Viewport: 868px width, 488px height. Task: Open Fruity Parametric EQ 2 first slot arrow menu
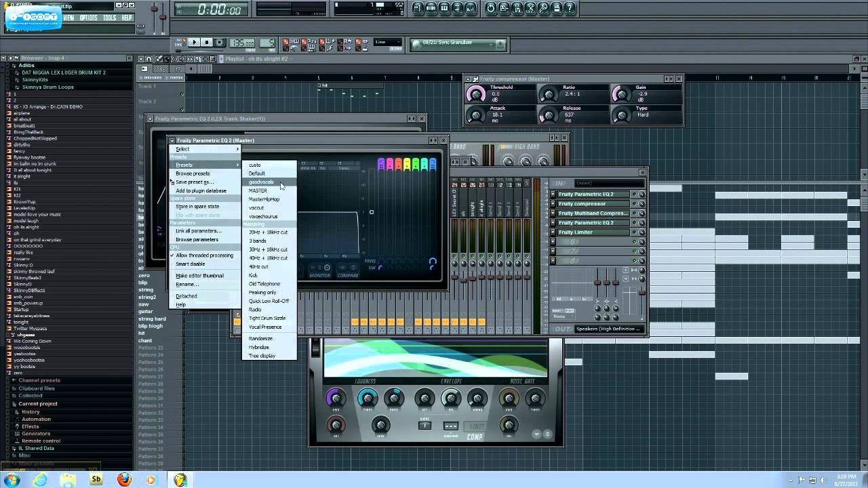click(x=553, y=194)
